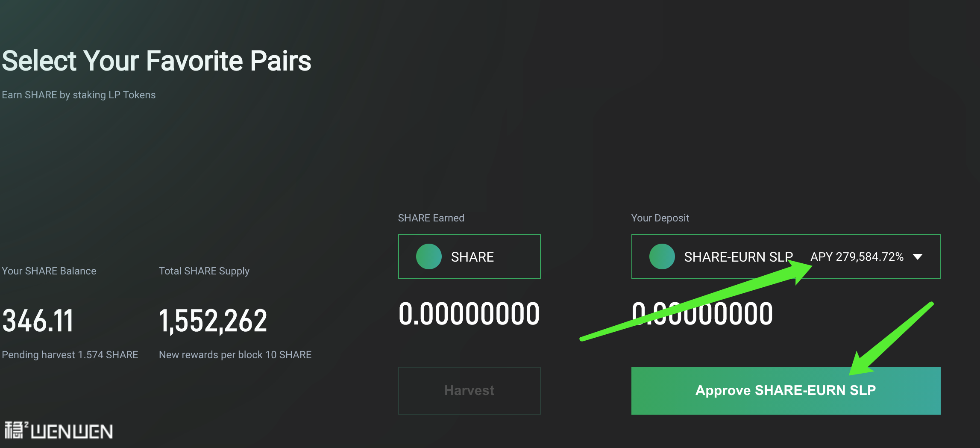
Task: Expand the deposit pair dropdown arrow
Action: point(918,257)
